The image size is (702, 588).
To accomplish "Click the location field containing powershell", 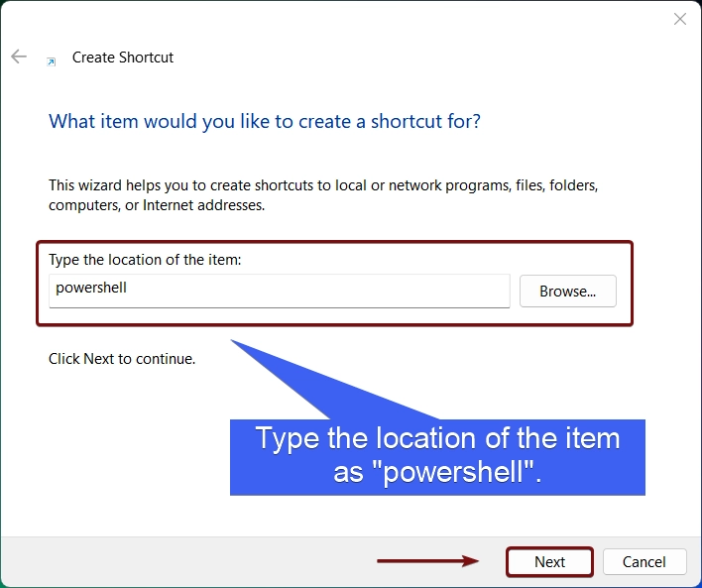I will (279, 291).
